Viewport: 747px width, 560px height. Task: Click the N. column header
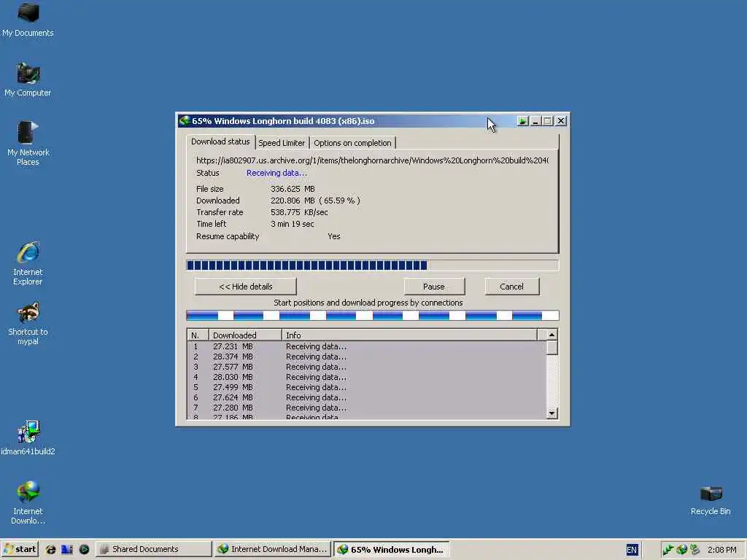[x=198, y=335]
